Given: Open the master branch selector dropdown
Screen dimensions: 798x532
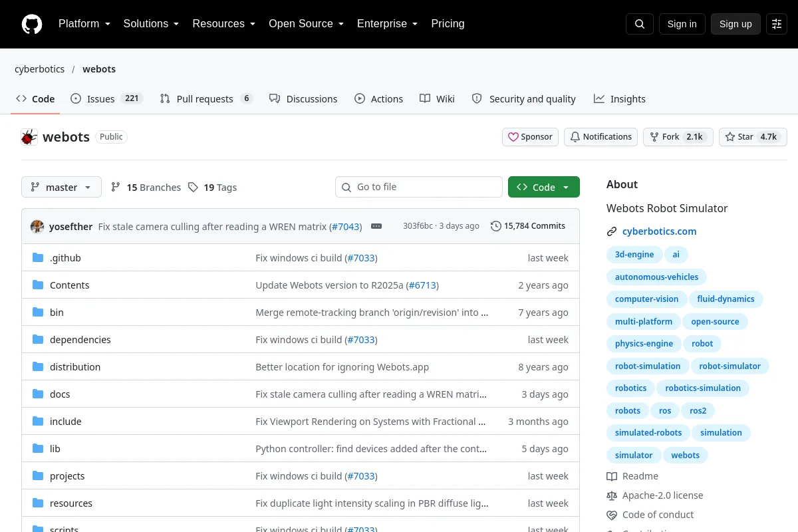Looking at the screenshot, I should point(61,188).
